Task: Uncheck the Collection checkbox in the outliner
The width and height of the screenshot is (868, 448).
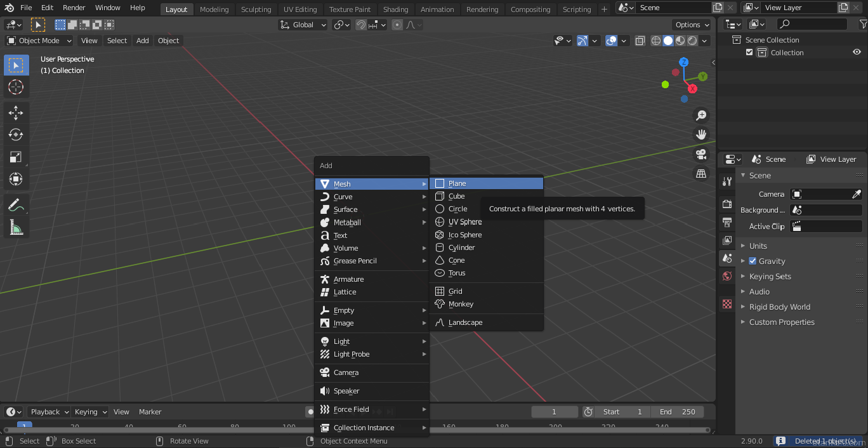Action: coord(749,53)
